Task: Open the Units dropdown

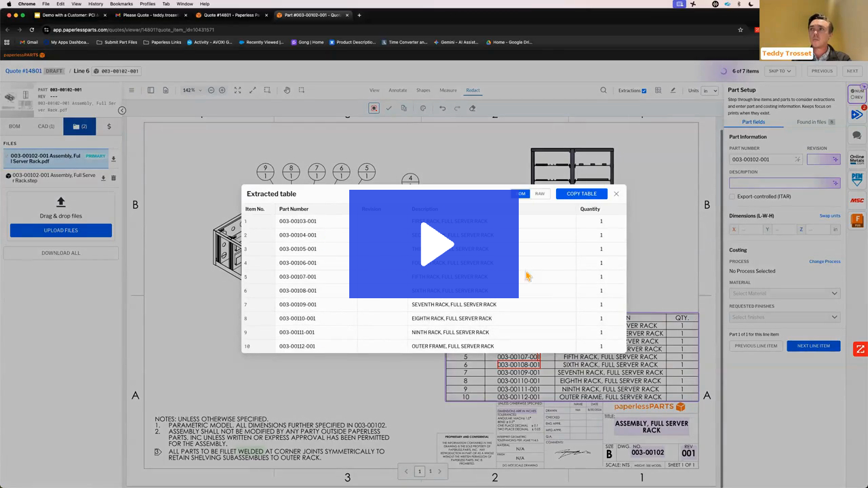Action: click(x=710, y=90)
